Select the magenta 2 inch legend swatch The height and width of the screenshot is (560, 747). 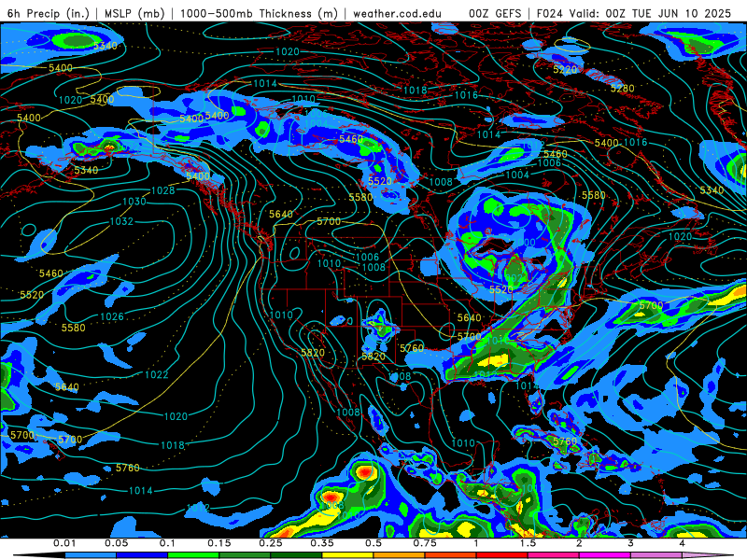pyautogui.click(x=605, y=555)
